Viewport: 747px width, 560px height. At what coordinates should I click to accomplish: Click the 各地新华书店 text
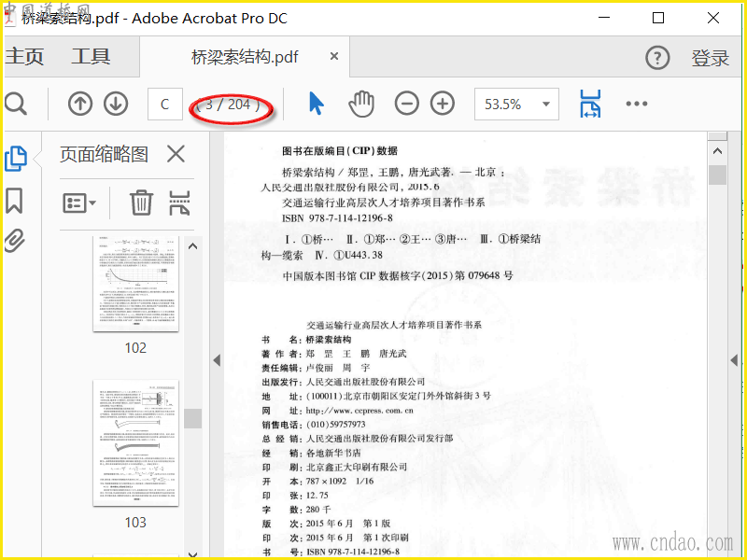tap(333, 453)
